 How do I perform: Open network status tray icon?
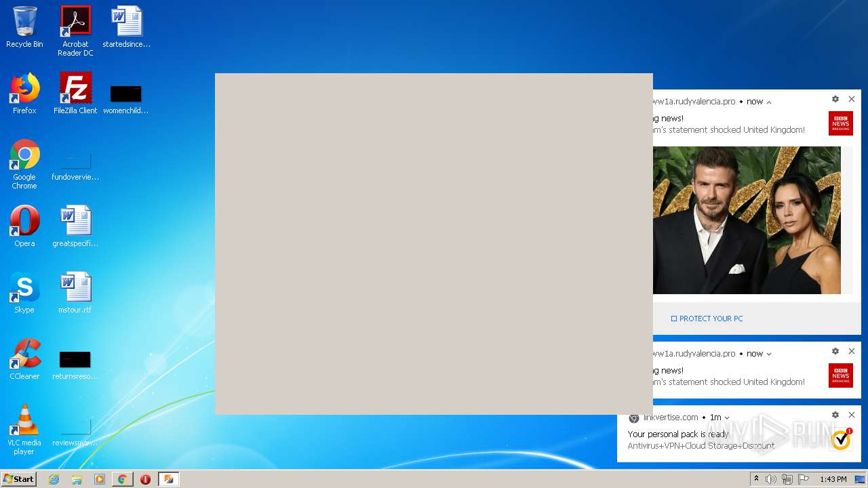(x=787, y=479)
